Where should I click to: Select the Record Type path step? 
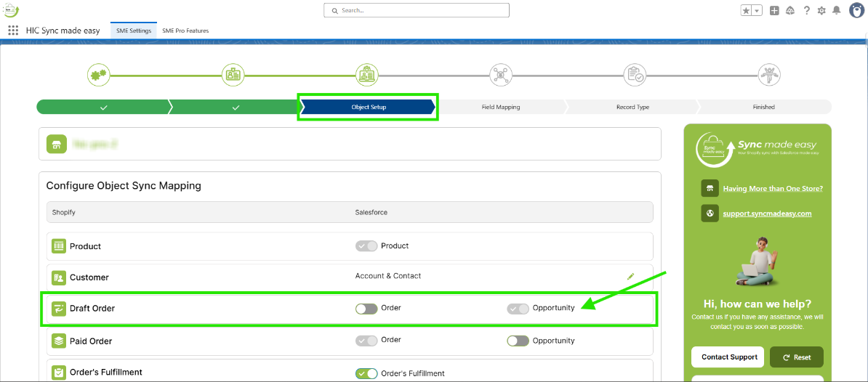(x=632, y=107)
